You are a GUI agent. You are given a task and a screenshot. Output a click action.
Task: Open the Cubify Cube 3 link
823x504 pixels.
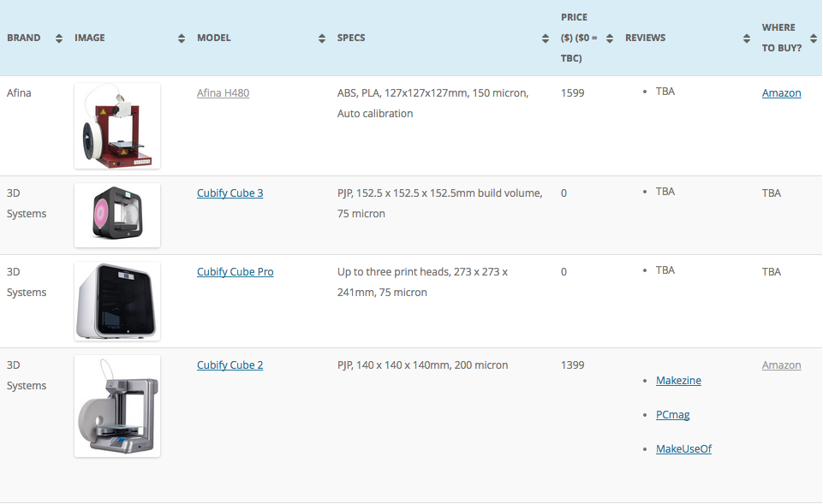230,193
